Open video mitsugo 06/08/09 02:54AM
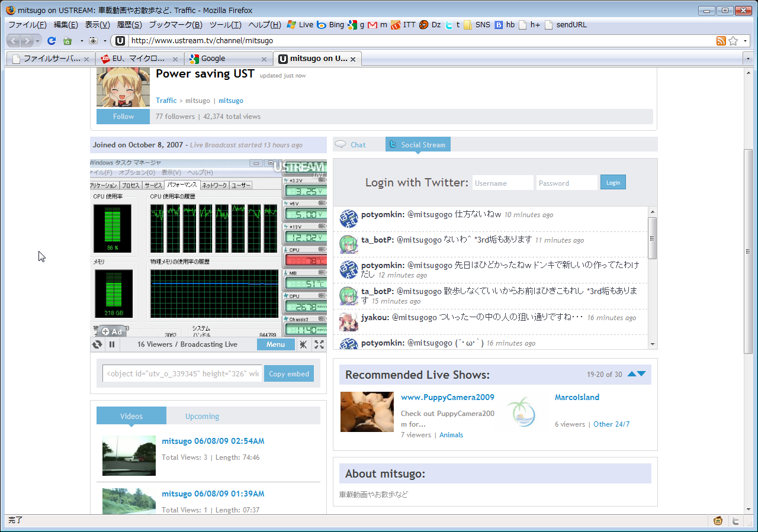This screenshot has width=758, height=532. tap(213, 441)
